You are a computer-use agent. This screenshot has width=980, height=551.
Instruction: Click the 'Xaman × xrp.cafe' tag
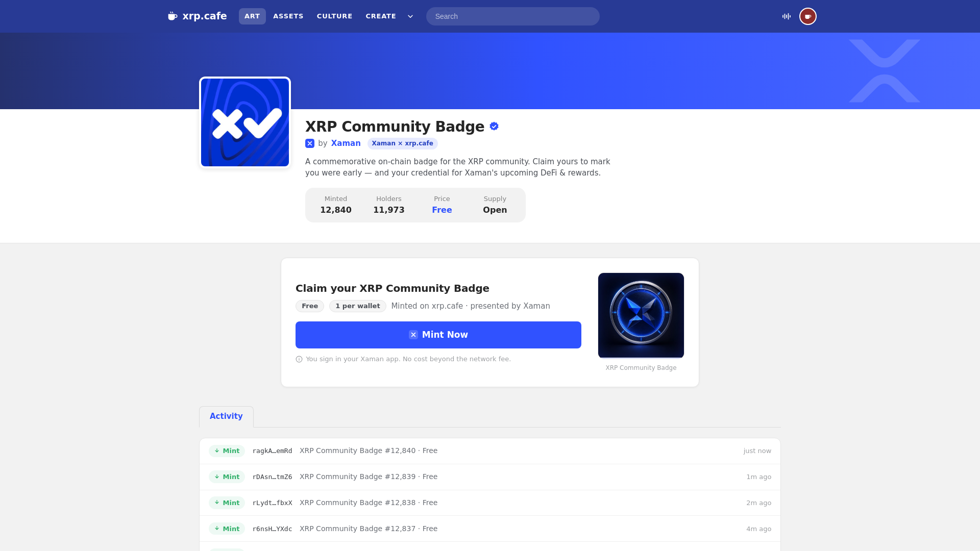[402, 143]
